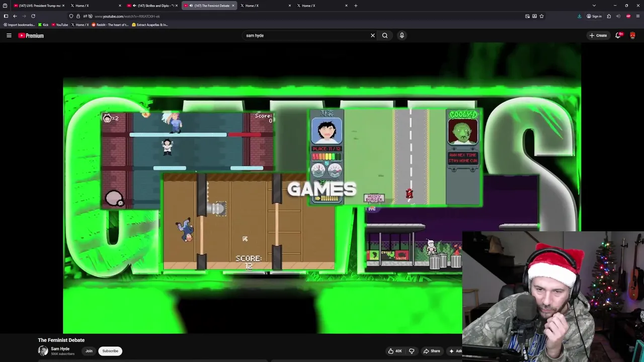Clear the YouTube search query
The width and height of the screenshot is (644, 362).
[x=373, y=36]
